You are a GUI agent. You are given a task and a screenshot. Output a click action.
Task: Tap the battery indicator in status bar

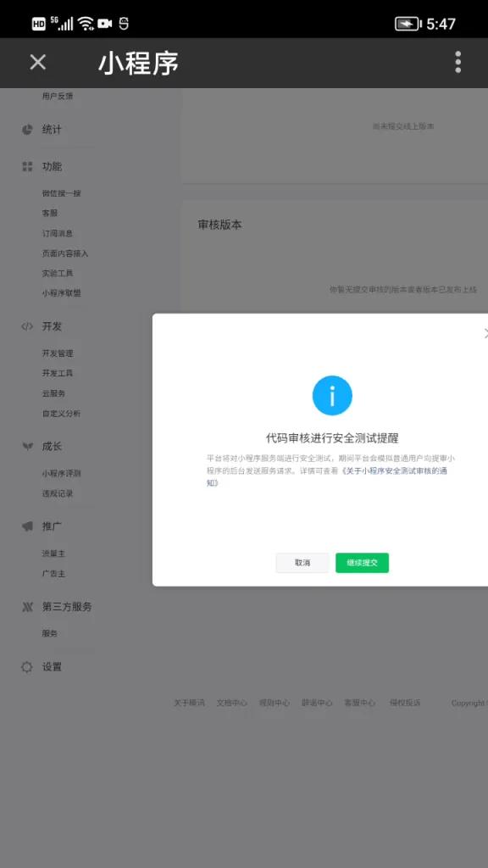(408, 23)
